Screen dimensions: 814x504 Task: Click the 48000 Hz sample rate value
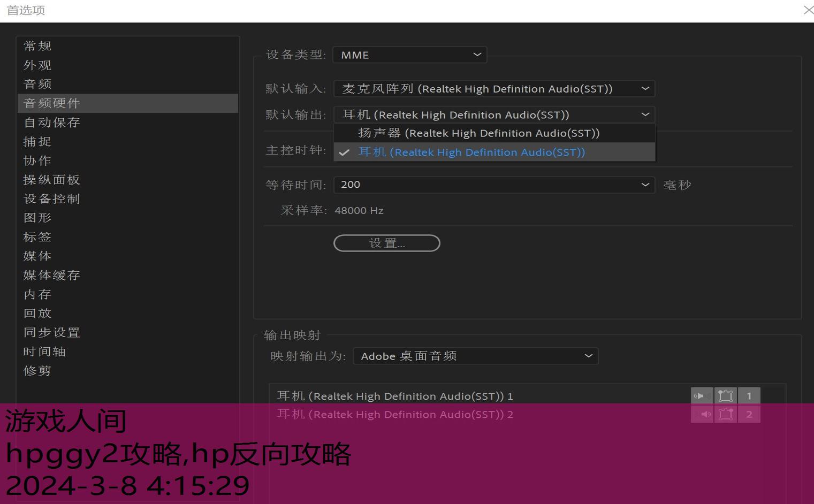359,211
